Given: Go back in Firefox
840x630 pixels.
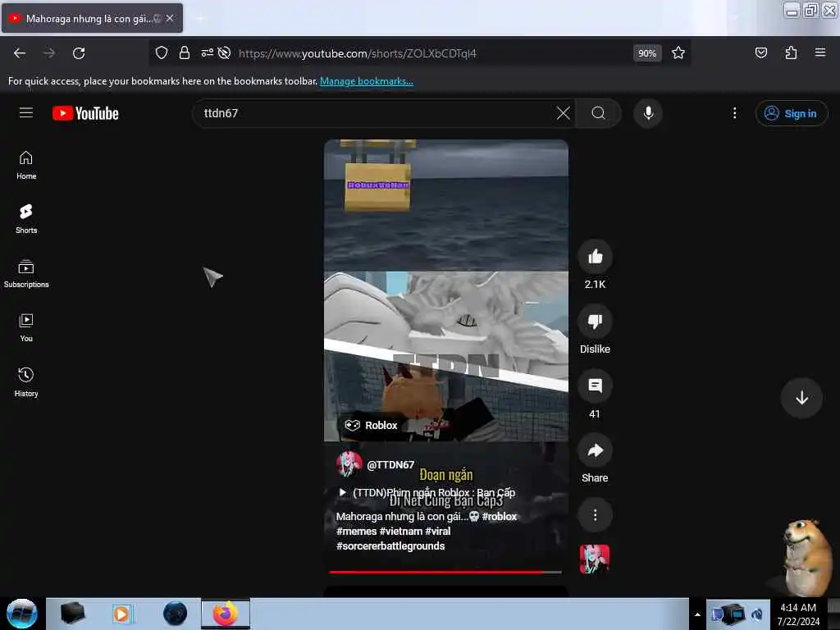Looking at the screenshot, I should tap(20, 53).
